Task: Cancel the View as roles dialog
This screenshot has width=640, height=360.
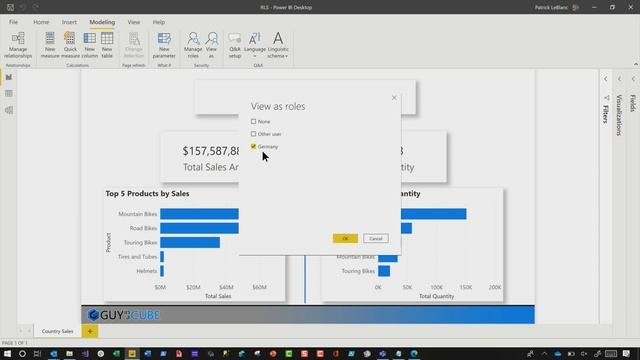Action: 376,238
